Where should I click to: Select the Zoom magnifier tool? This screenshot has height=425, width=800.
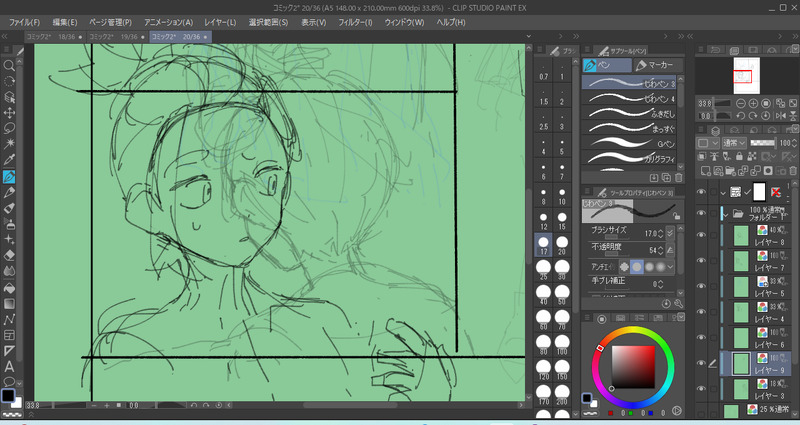click(x=9, y=65)
